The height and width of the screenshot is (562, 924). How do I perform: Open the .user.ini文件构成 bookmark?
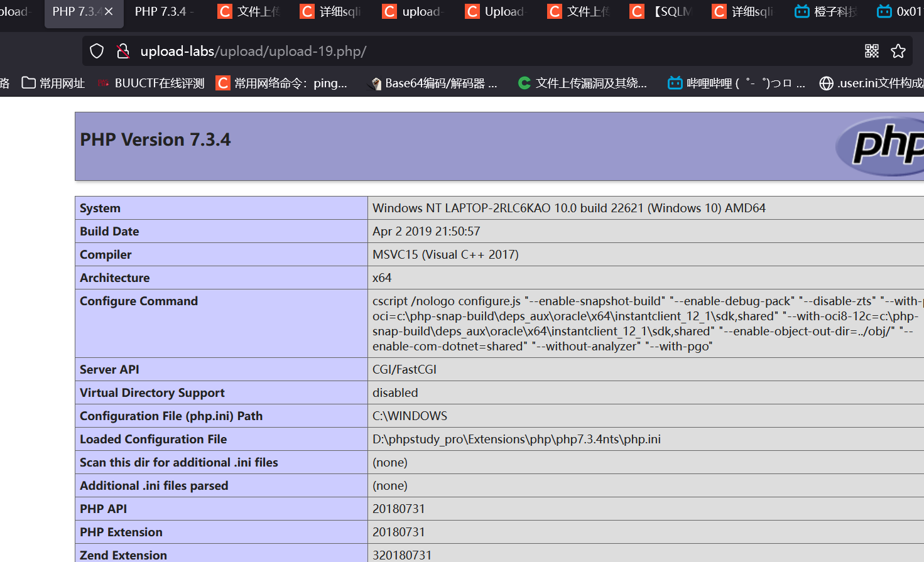[x=872, y=83]
